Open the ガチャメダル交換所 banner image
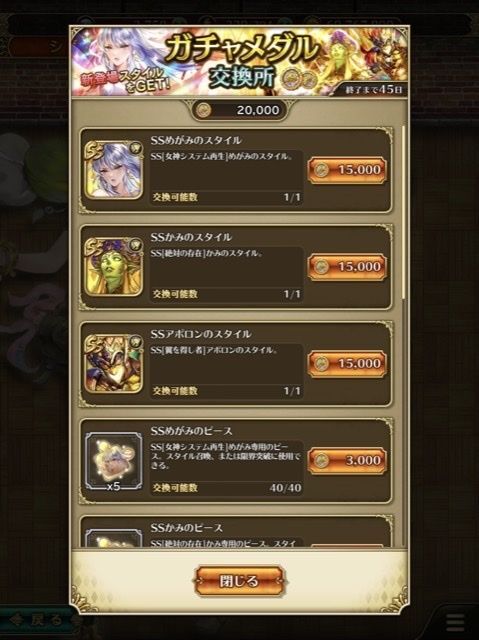The height and width of the screenshot is (640, 479). pos(240,61)
